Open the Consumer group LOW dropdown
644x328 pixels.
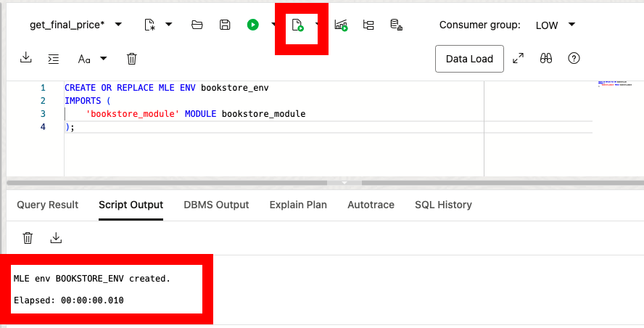[x=571, y=25]
